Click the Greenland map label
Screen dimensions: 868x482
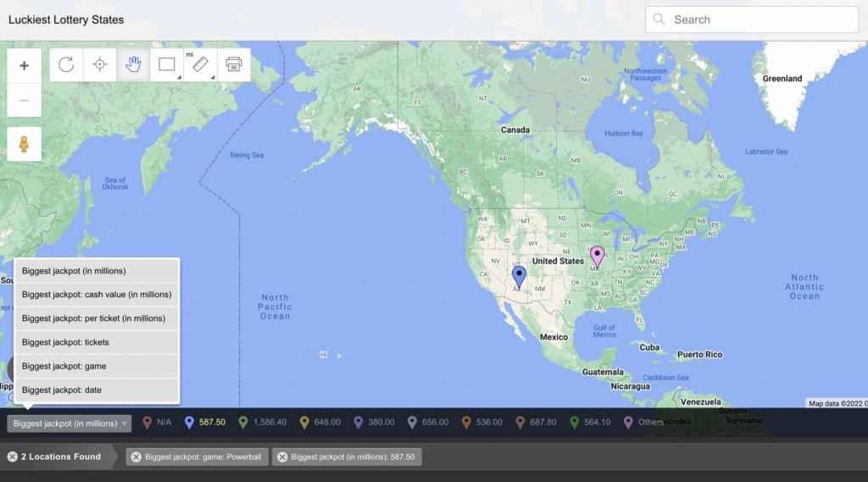click(x=782, y=79)
